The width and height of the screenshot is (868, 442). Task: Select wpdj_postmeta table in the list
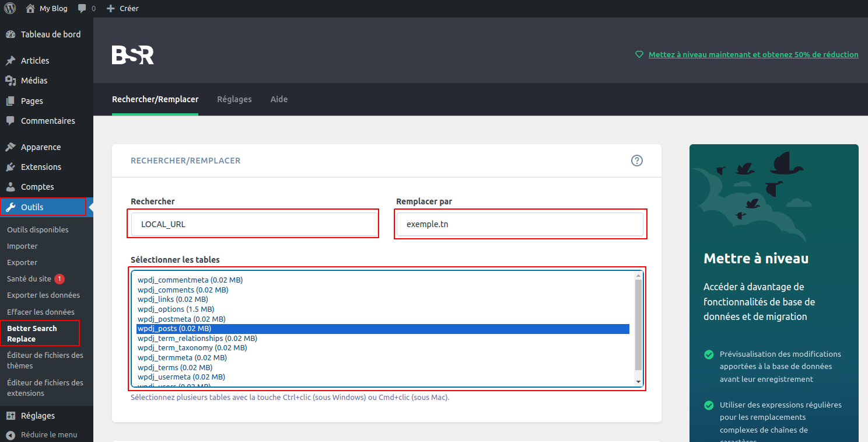pyautogui.click(x=181, y=319)
